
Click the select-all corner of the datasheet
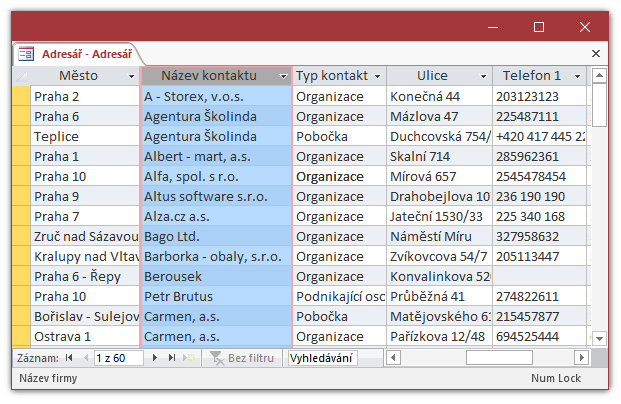[x=21, y=76]
